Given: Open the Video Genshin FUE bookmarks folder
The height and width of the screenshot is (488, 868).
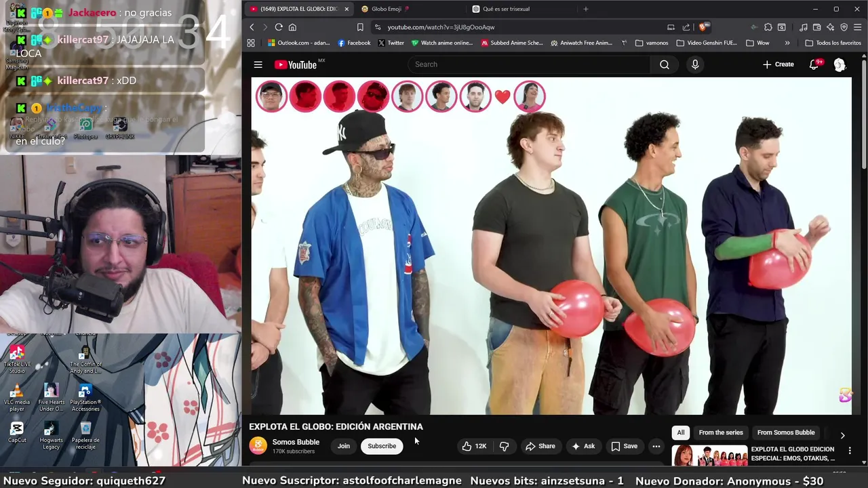Looking at the screenshot, I should point(707,43).
